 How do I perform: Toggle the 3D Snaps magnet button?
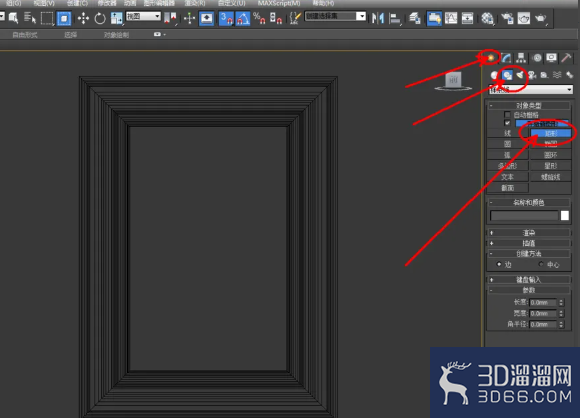[226, 18]
